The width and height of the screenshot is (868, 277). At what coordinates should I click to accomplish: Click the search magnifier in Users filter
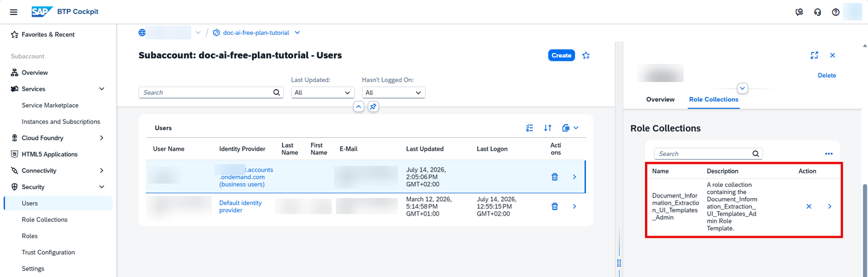(277, 93)
